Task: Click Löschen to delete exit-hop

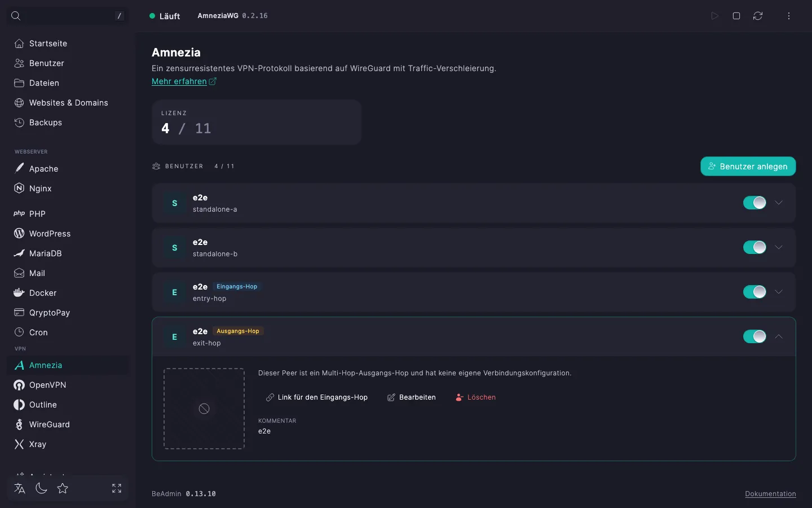Action: (x=476, y=397)
